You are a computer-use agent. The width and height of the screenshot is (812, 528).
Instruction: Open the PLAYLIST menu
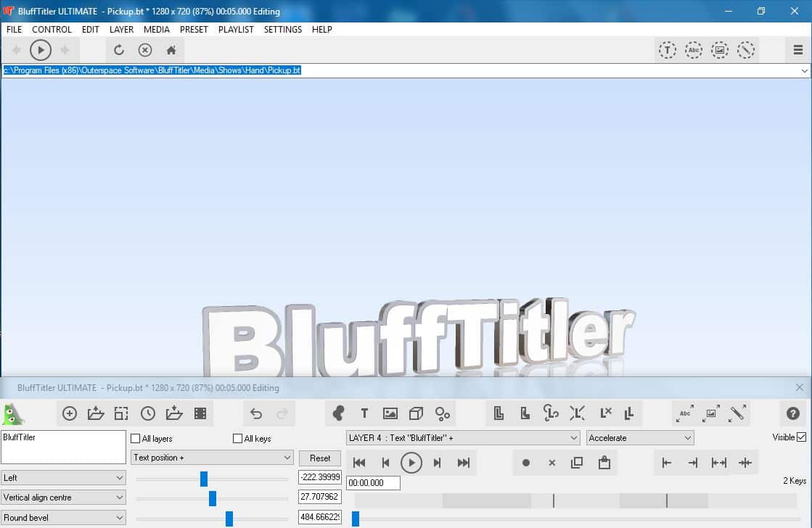click(x=236, y=30)
